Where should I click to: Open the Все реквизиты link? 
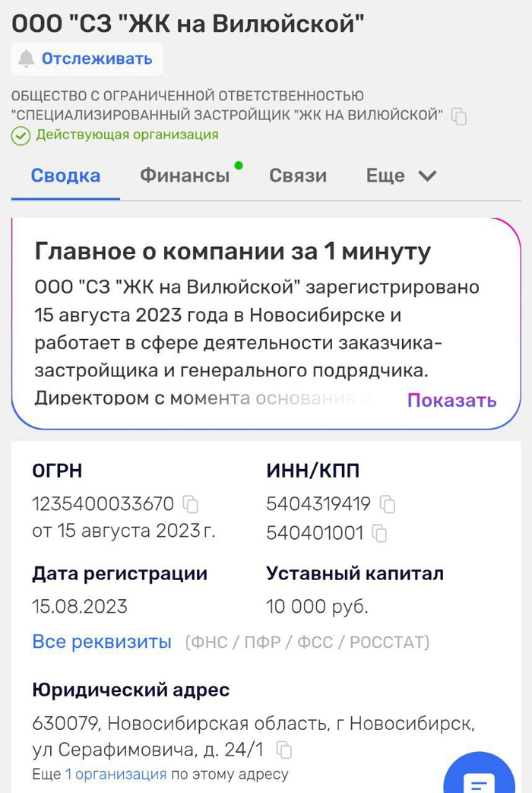coord(102,642)
